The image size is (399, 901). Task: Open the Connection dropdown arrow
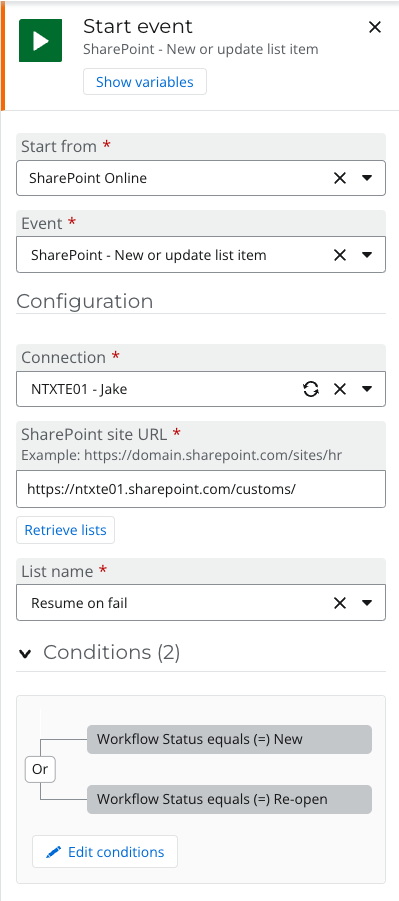tap(367, 389)
